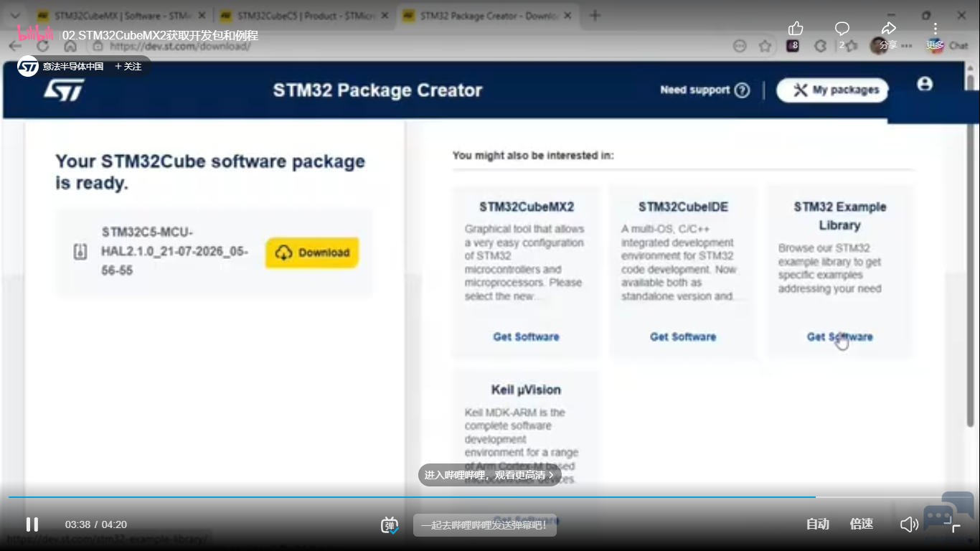The image size is (980, 551).
Task: Get Software for STM32CubeMX2
Action: coord(526,336)
